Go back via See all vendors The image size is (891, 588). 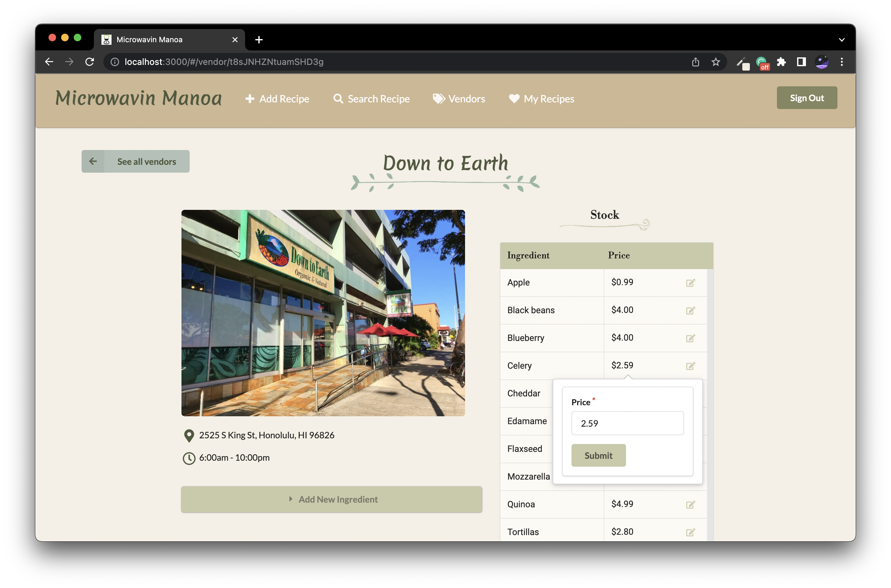tap(136, 162)
